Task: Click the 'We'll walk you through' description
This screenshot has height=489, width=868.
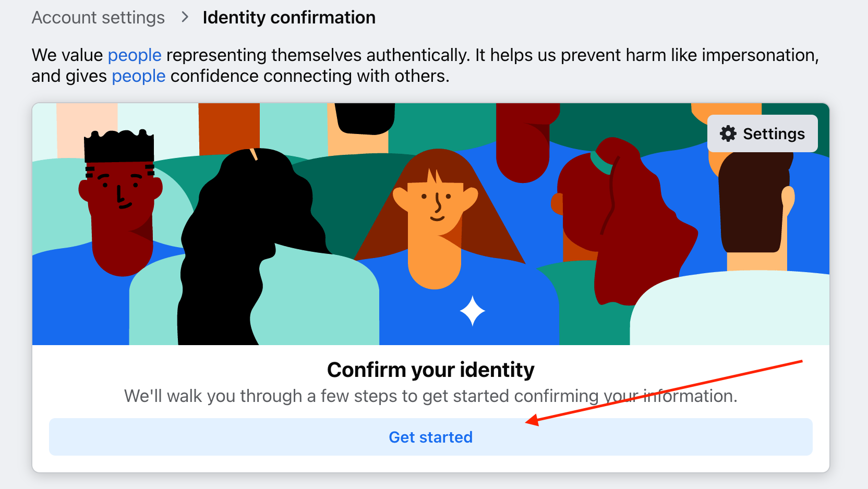Action: click(x=431, y=396)
